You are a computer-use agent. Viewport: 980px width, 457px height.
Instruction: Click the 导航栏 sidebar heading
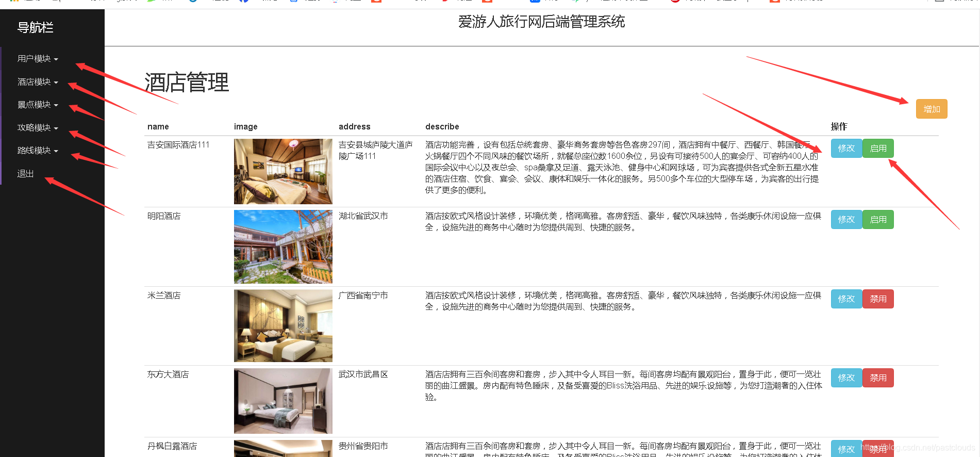(35, 27)
